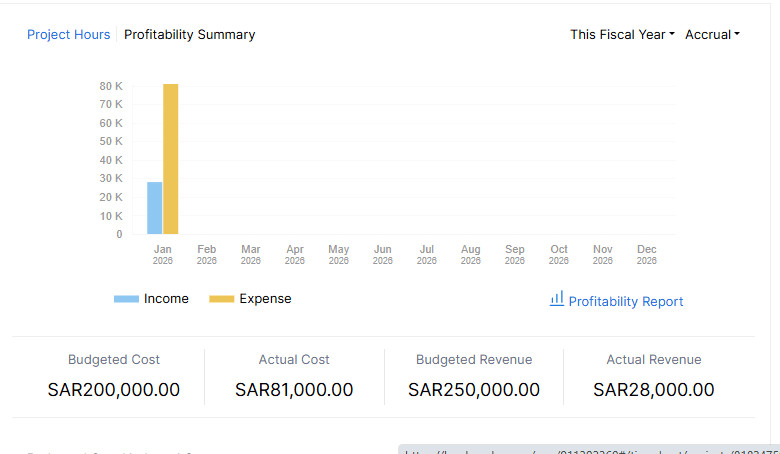Click the Profitability Report chart icon
The width and height of the screenshot is (780, 454).
[x=557, y=299]
